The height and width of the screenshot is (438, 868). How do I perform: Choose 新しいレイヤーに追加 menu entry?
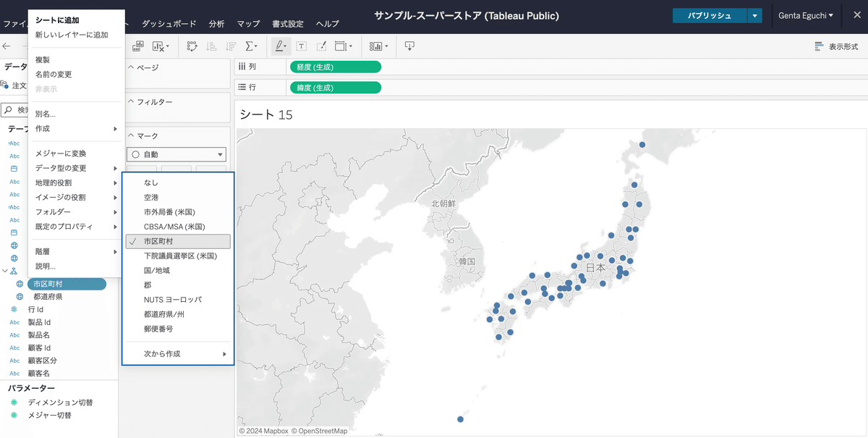[x=76, y=35]
